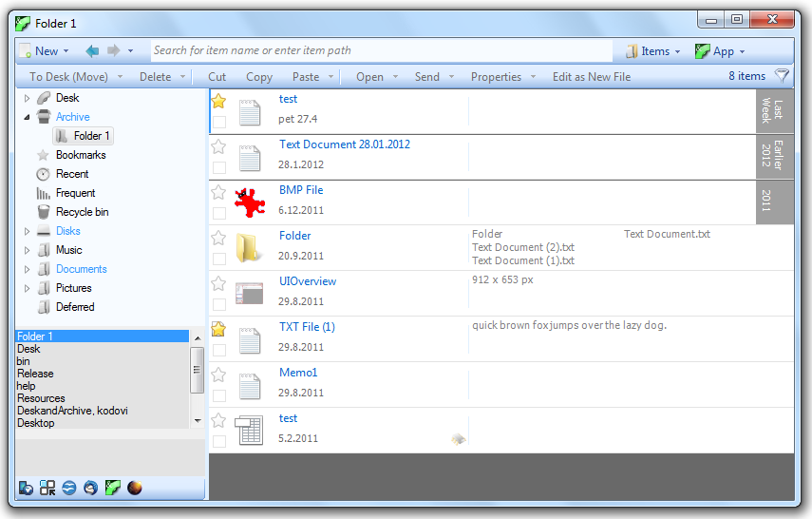Click the Desk feather icon in the tree

point(44,98)
